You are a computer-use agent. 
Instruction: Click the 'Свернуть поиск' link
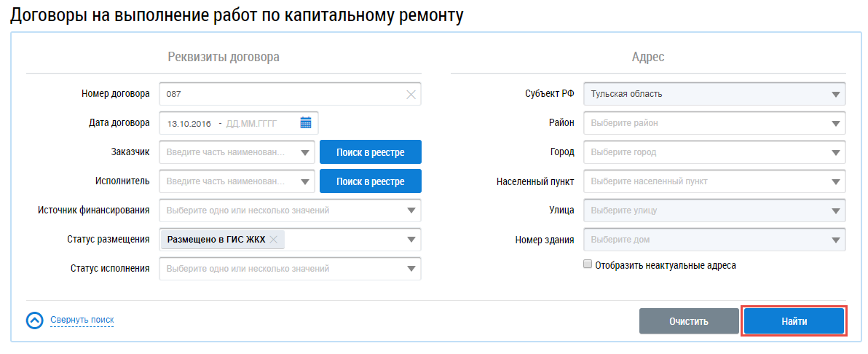click(82, 320)
